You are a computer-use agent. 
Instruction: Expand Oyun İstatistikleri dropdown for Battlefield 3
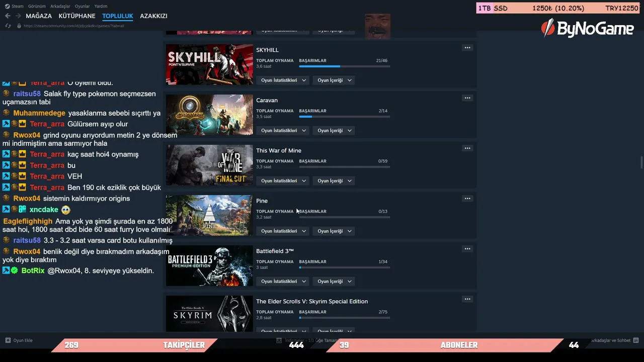coord(283,282)
